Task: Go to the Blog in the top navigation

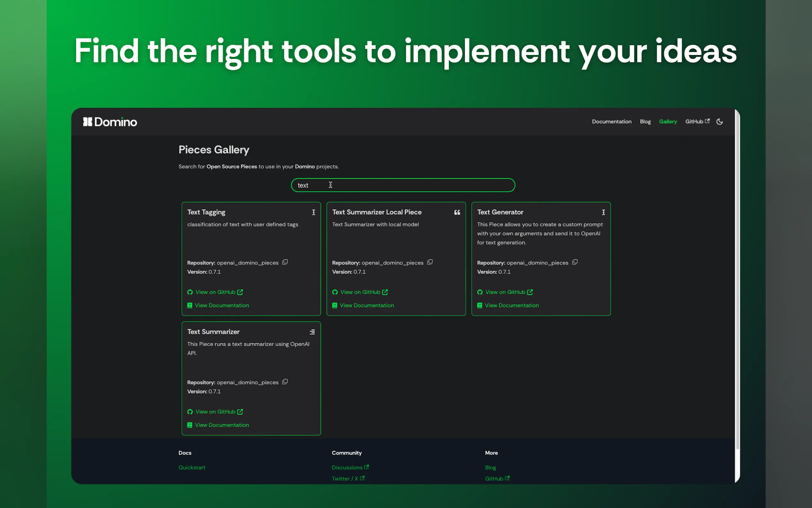Action: [x=645, y=122]
